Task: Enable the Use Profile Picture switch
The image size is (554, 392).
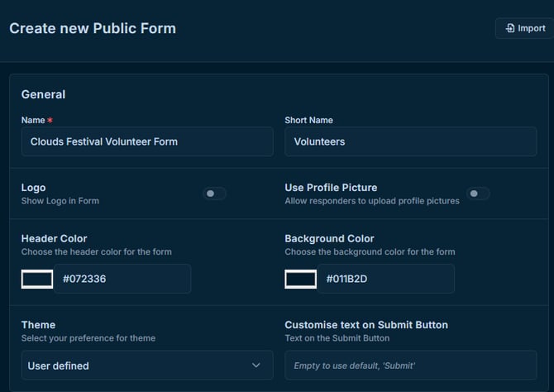Action: coord(478,194)
